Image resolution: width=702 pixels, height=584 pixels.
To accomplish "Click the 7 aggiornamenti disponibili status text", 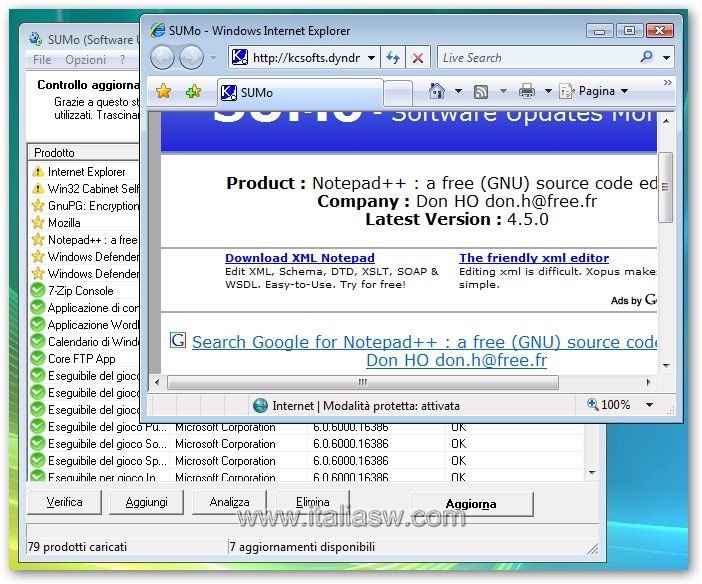I will (x=302, y=547).
